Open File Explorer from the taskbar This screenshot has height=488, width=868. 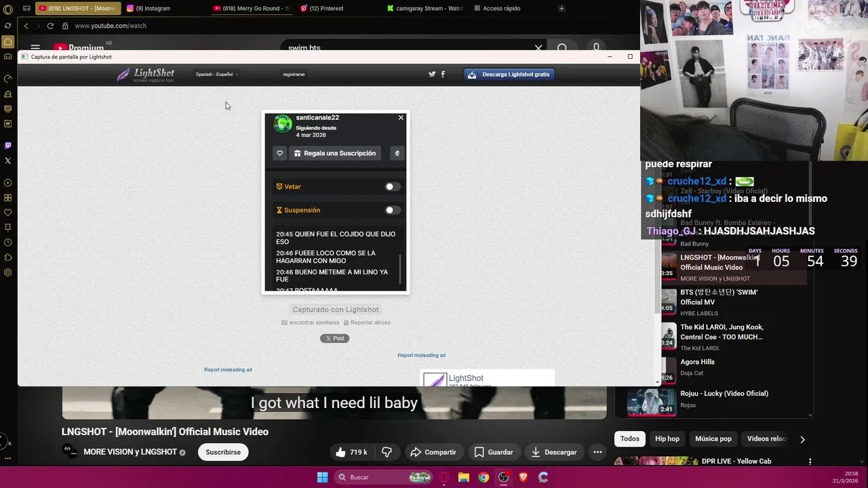click(x=464, y=477)
